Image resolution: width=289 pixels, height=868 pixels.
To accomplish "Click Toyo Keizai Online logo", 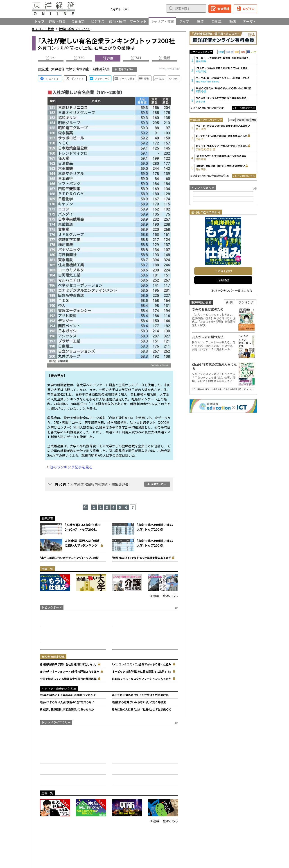I will [x=54, y=9].
